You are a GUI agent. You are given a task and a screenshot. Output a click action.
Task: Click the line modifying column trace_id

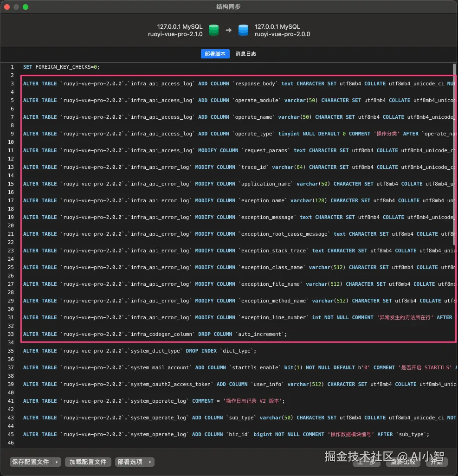pyautogui.click(x=239, y=167)
